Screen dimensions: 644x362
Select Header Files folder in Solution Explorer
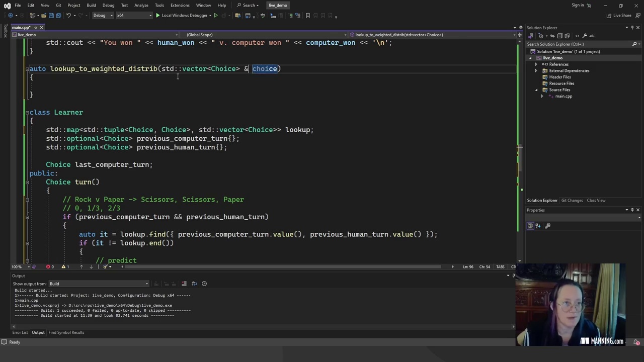click(560, 77)
